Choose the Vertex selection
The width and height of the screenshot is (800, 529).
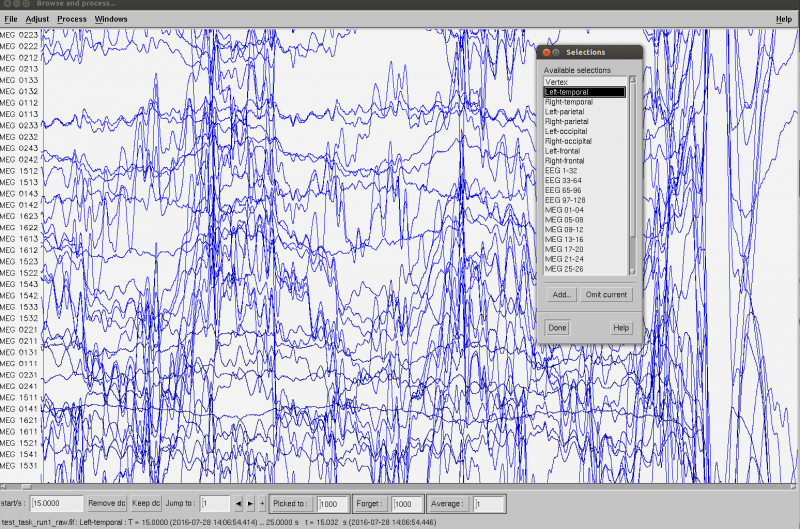556,82
